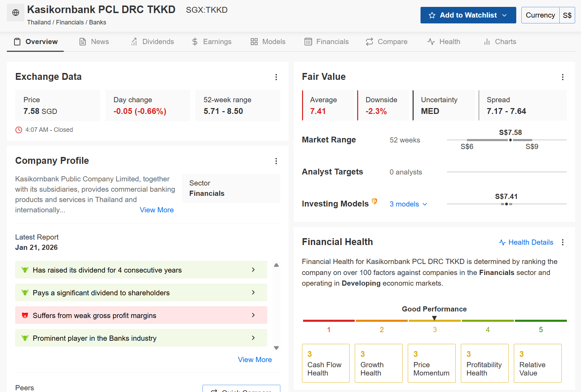Screen dimensions: 581x392
Task: Click the Downside -2.3% value
Action: [376, 111]
